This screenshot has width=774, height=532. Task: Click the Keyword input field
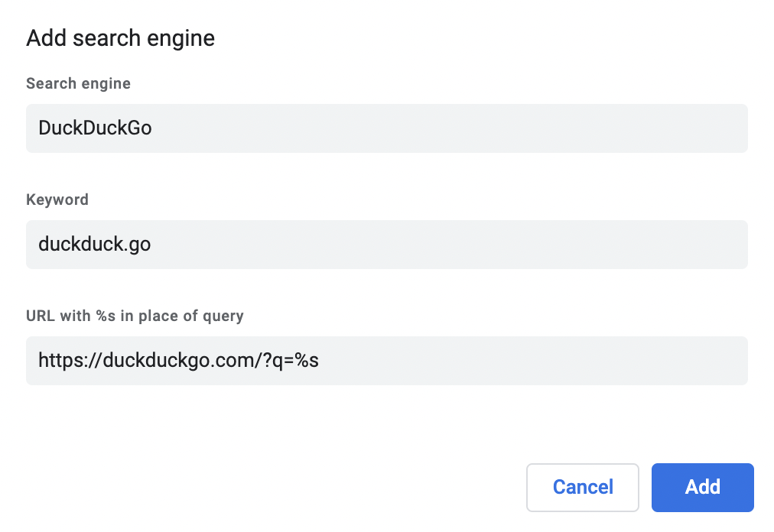click(387, 244)
